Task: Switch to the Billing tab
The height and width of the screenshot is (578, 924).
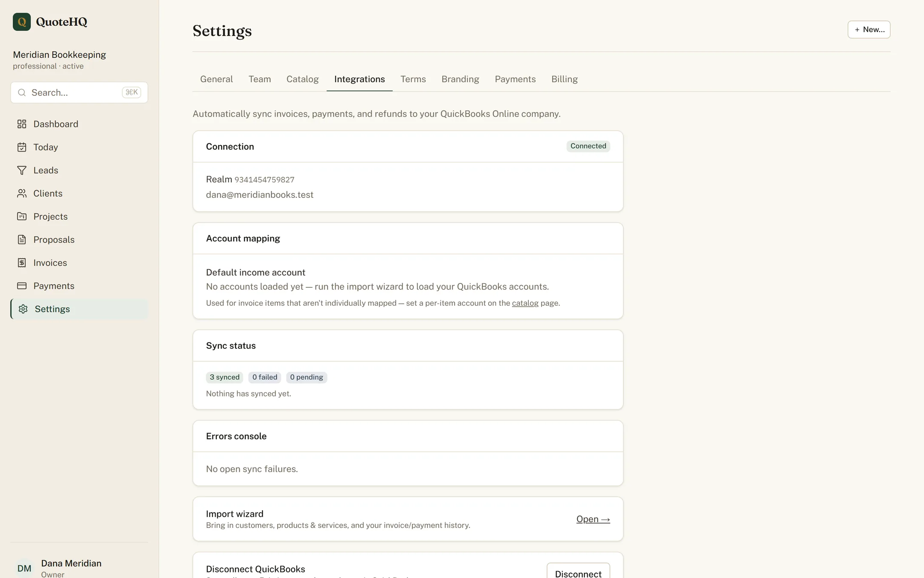Action: [564, 79]
